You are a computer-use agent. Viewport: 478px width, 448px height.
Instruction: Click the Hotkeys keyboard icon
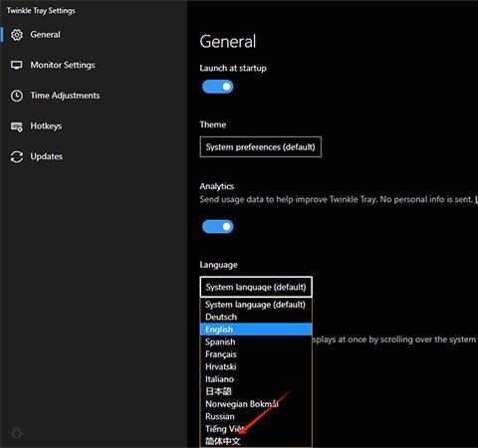17,126
